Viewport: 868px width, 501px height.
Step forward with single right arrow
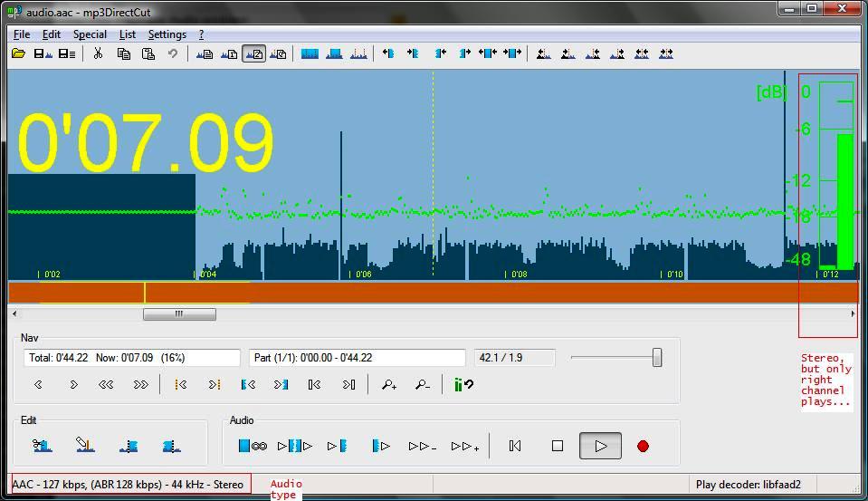click(73, 385)
